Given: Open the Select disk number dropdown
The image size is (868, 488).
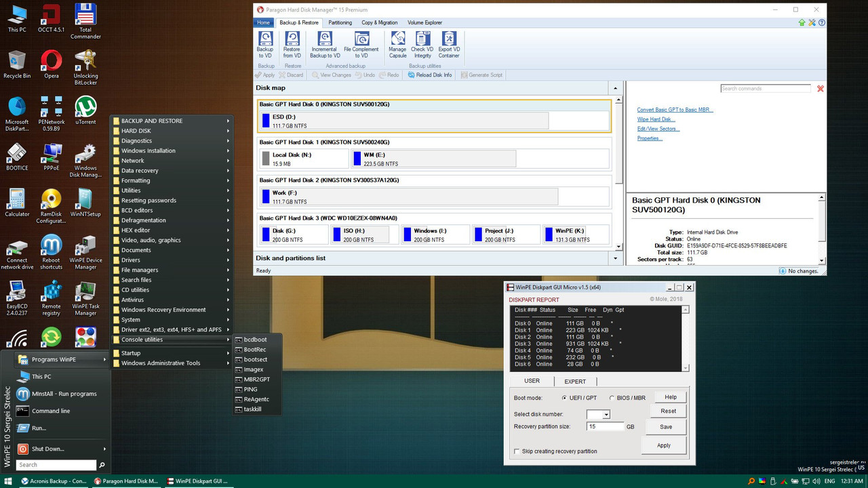Looking at the screenshot, I should coord(606,414).
